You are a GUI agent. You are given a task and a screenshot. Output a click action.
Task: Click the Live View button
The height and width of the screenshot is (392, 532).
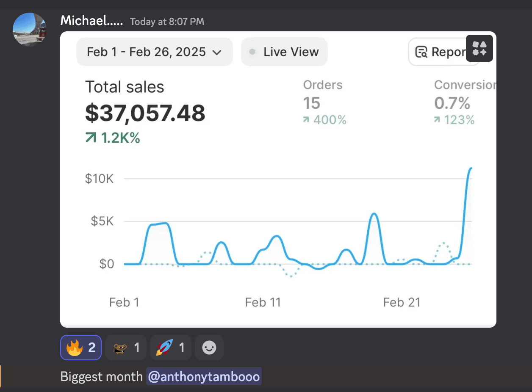(284, 52)
